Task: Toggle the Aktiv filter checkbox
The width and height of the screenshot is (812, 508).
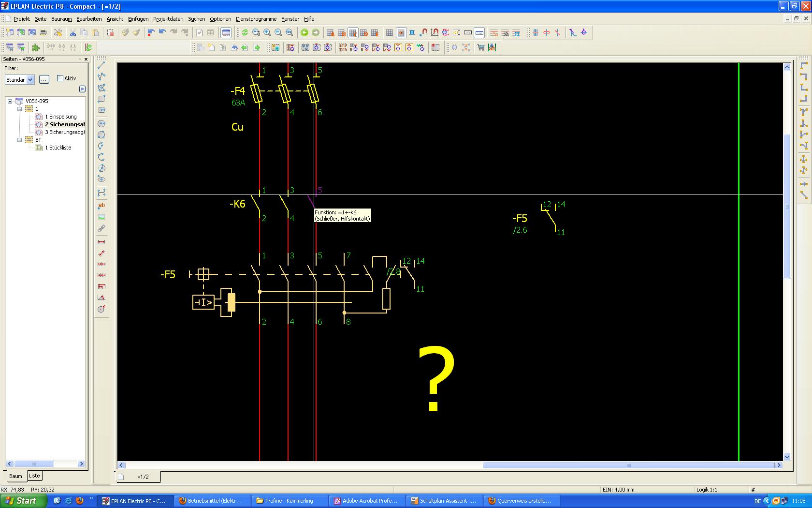Action: tap(60, 78)
